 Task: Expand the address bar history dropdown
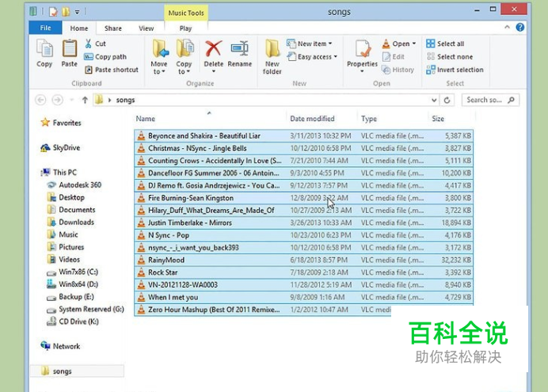[x=434, y=100]
